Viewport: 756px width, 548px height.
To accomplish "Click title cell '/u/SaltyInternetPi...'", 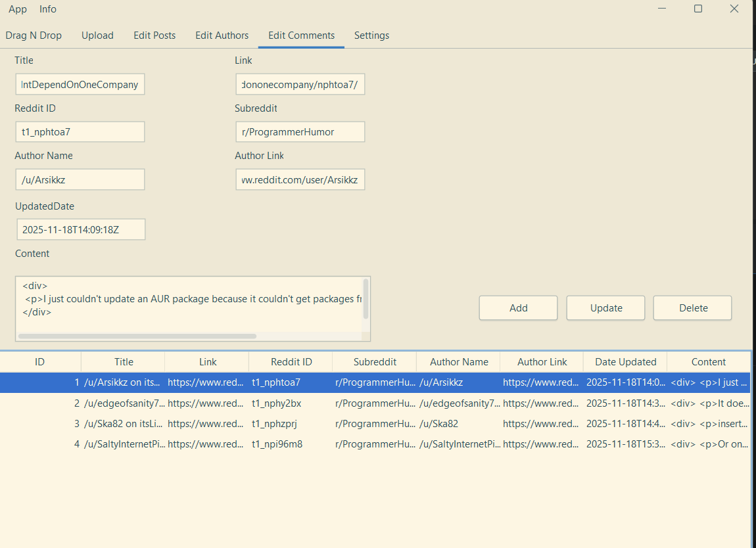I will (124, 444).
